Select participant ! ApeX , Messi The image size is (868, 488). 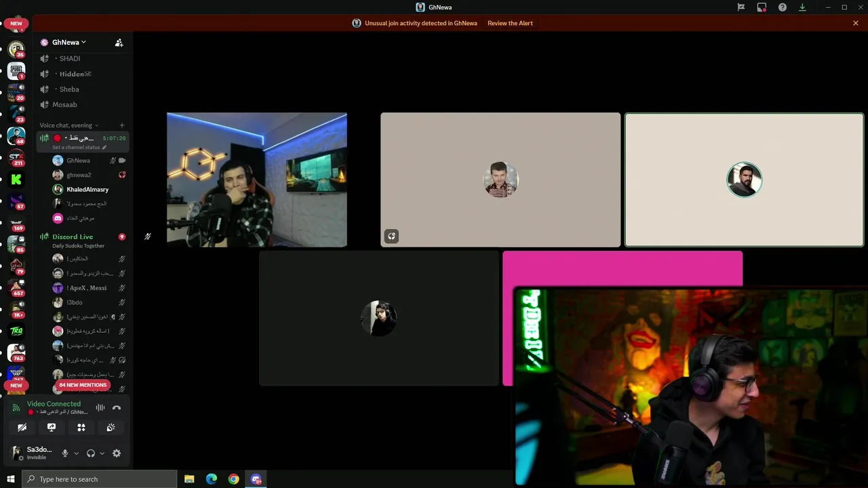(88, 288)
